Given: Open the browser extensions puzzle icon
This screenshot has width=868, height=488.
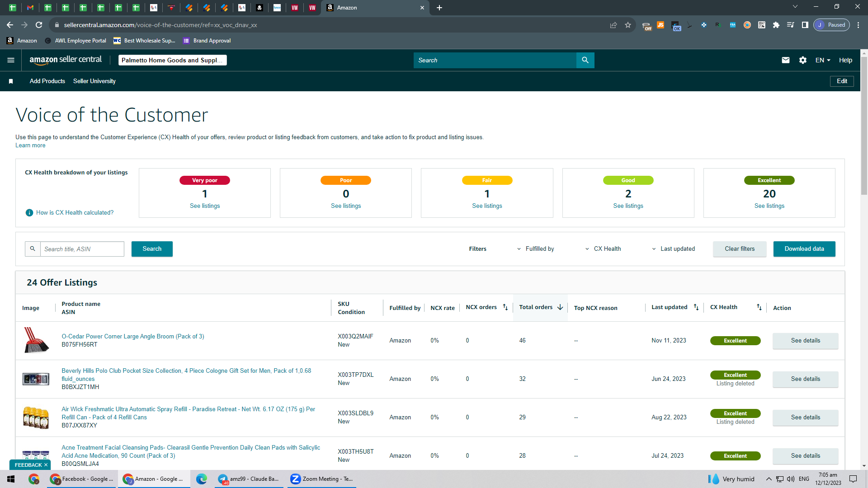Looking at the screenshot, I should pyautogui.click(x=776, y=25).
